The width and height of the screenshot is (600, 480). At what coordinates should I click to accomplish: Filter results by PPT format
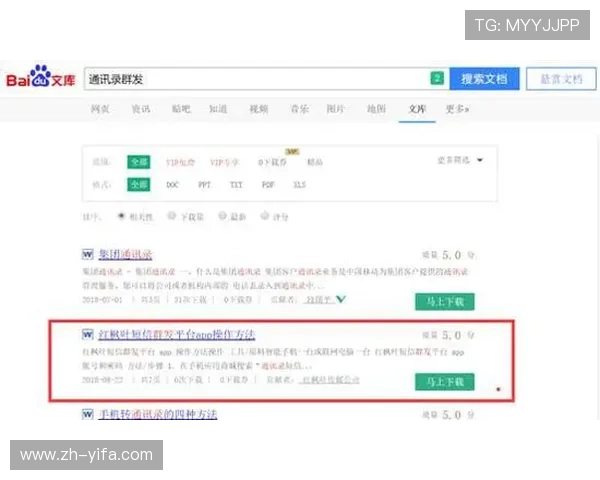204,185
